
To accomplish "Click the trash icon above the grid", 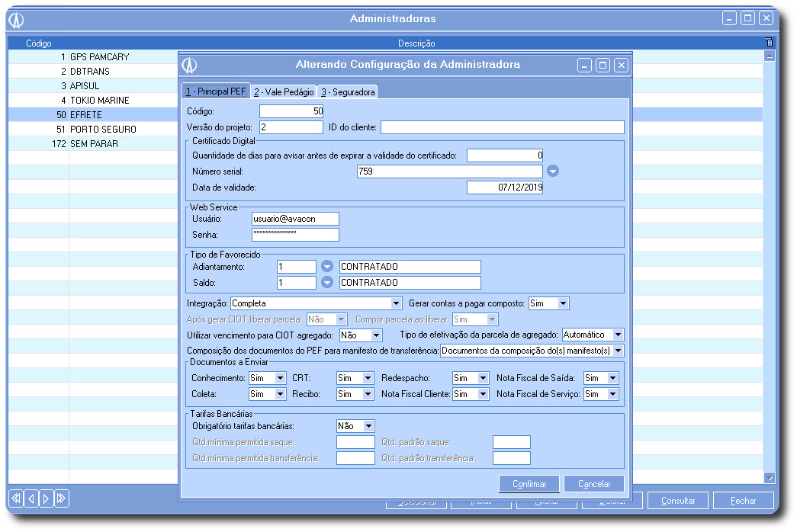I will tap(769, 42).
